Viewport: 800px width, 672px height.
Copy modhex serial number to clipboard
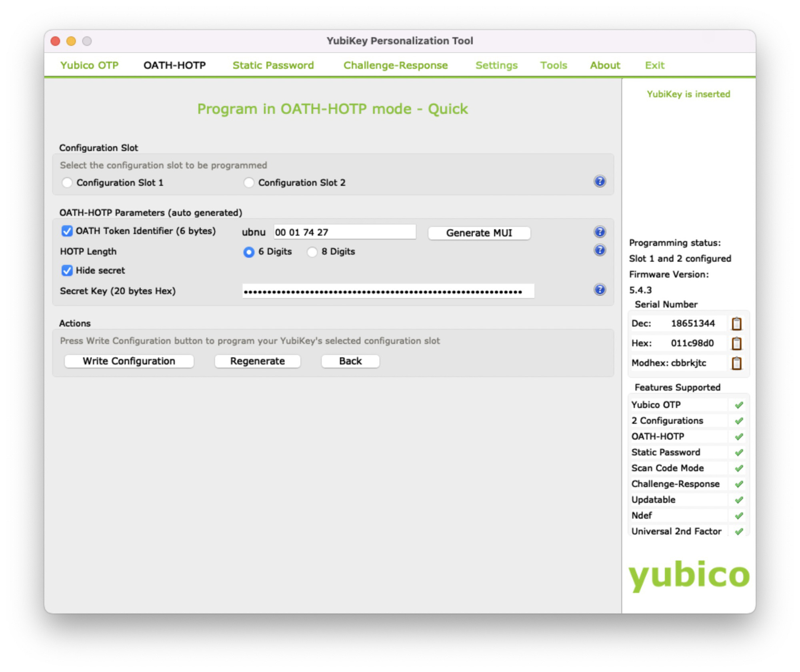tap(736, 363)
